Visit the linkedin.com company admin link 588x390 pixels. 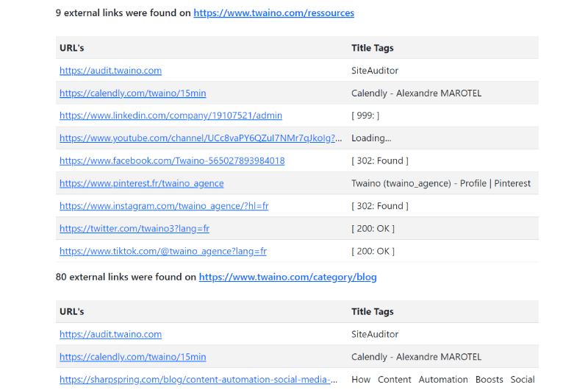(x=171, y=116)
